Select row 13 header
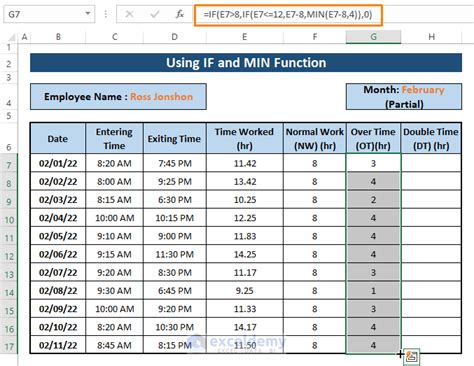This screenshot has width=474, height=366. coord(9,273)
